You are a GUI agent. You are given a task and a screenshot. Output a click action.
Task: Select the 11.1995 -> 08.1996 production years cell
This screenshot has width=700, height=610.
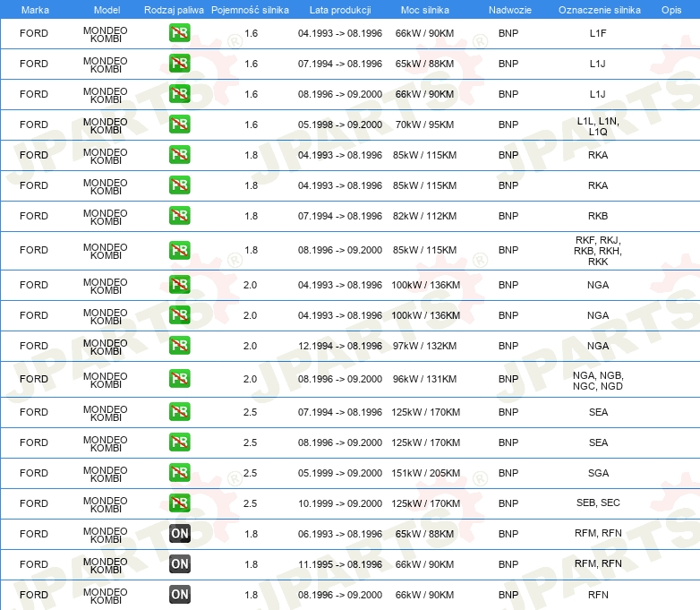pos(340,564)
